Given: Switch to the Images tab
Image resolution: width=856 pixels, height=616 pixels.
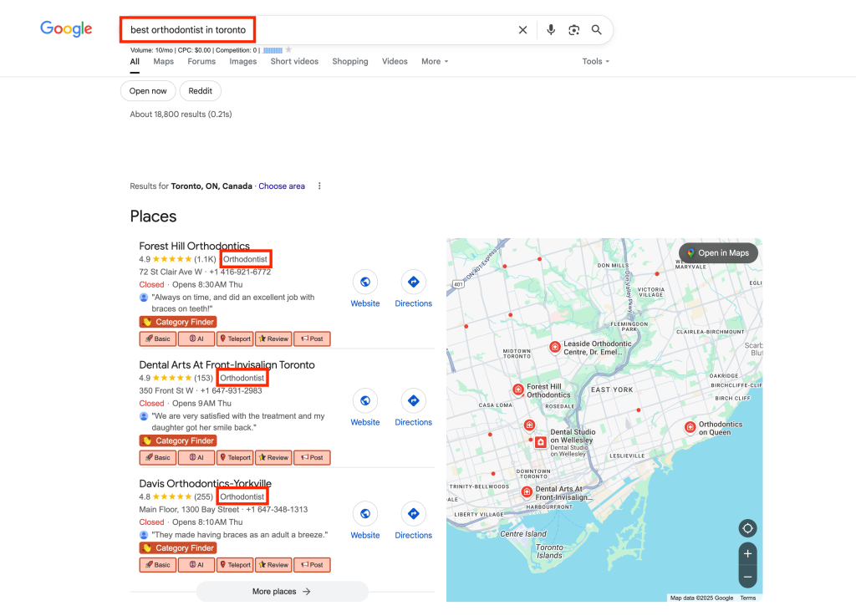Looking at the screenshot, I should pyautogui.click(x=243, y=62).
